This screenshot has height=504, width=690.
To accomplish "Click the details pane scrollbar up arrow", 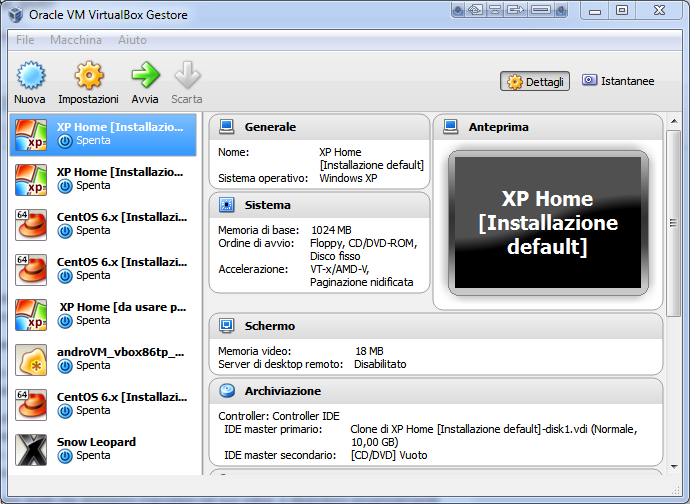I will [x=674, y=121].
